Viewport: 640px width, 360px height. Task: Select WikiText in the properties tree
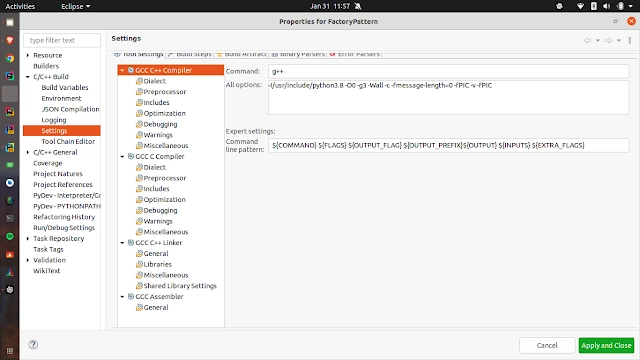(47, 271)
